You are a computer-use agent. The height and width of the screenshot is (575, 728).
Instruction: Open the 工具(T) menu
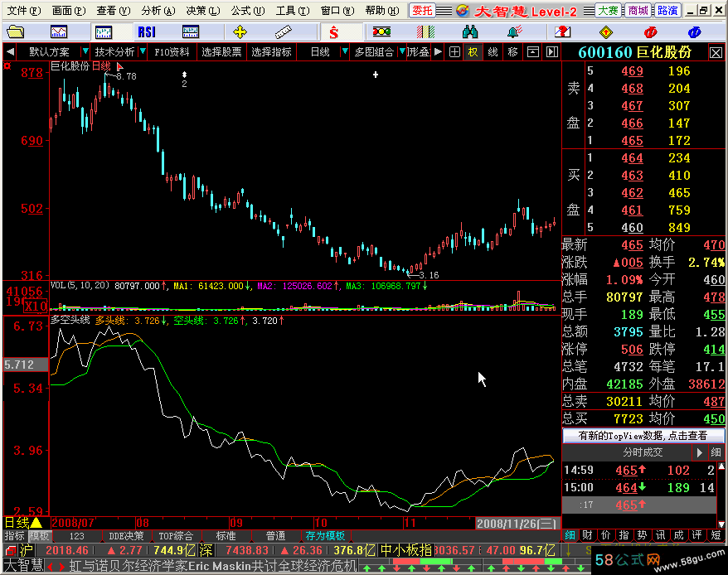293,10
